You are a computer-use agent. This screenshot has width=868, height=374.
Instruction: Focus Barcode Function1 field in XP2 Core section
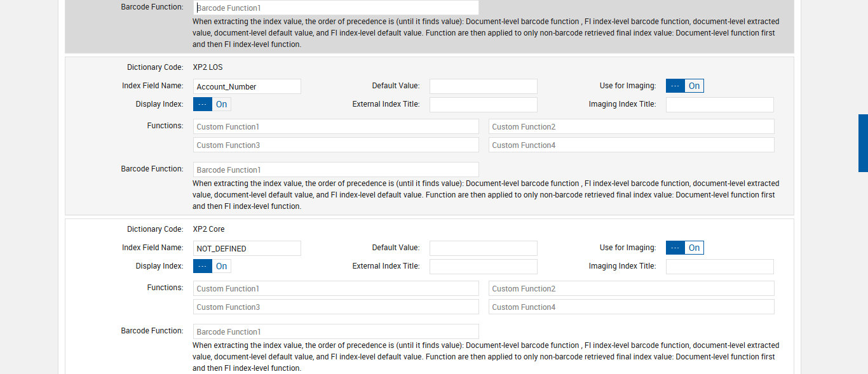(336, 331)
